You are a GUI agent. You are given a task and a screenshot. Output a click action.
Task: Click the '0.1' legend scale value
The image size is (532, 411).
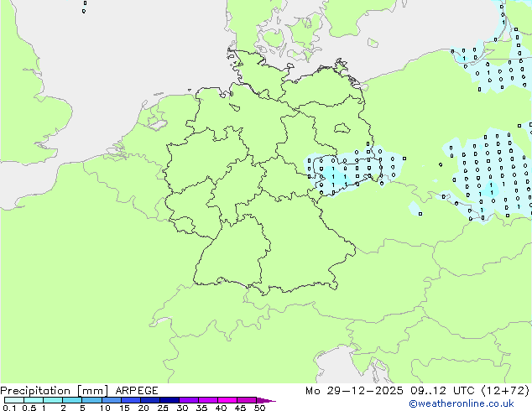pyautogui.click(x=9, y=408)
